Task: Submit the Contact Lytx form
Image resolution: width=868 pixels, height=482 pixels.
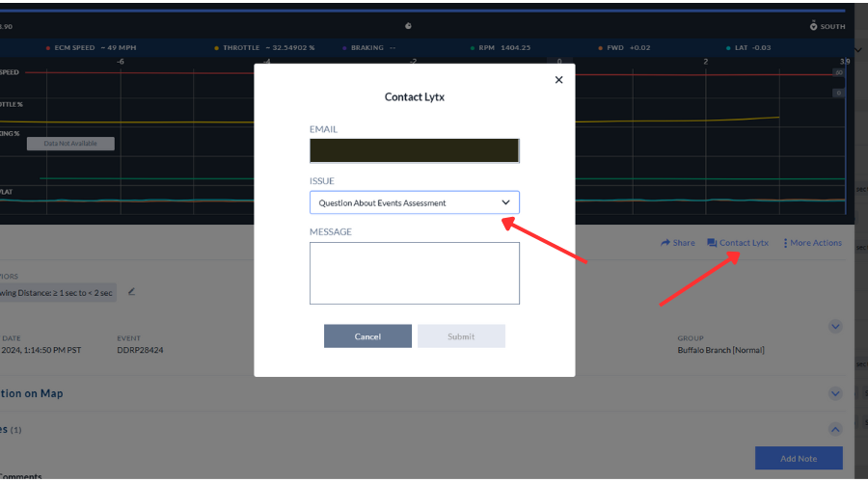Action: coord(461,335)
